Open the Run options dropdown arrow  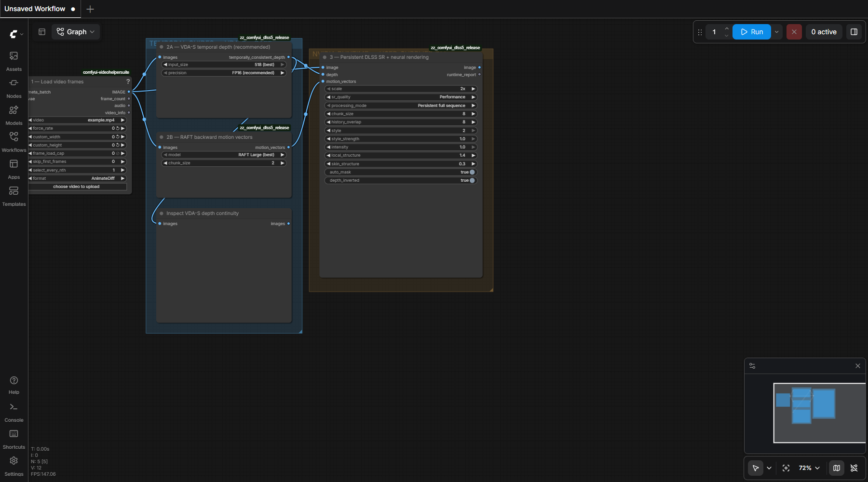(776, 32)
